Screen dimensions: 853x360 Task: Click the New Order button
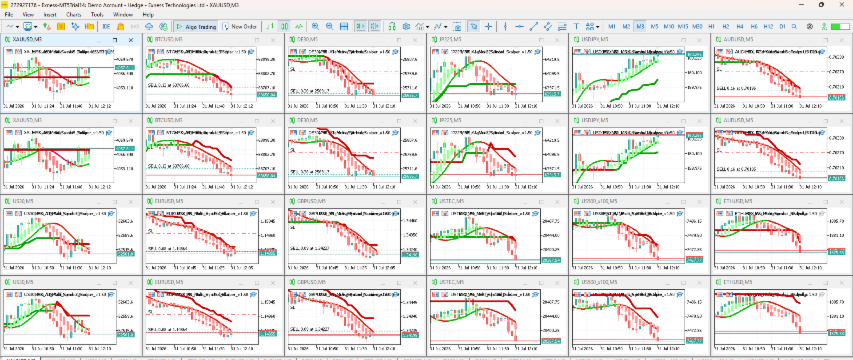pyautogui.click(x=239, y=26)
